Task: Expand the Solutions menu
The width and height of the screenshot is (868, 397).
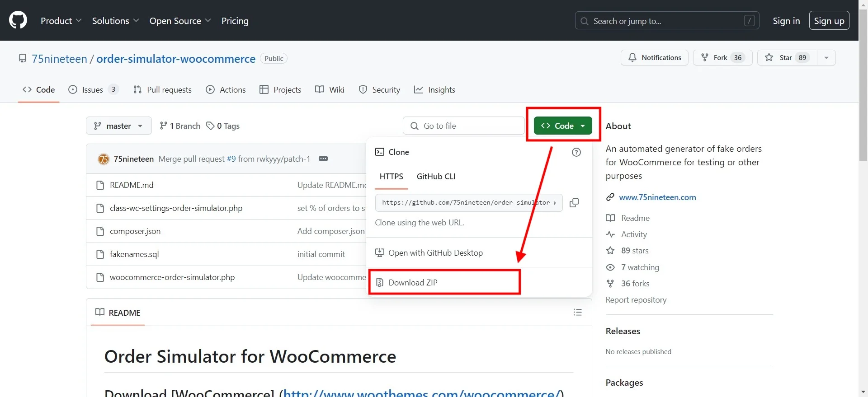Action: 115,21
